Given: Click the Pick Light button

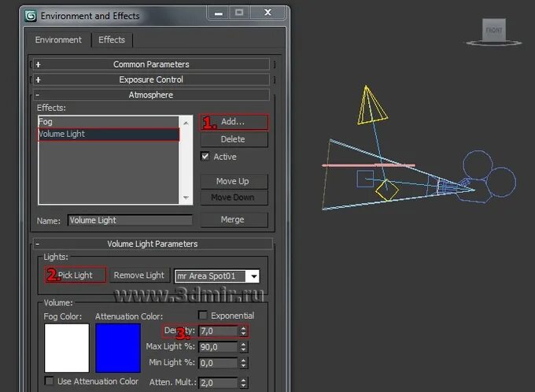Looking at the screenshot, I should 76,275.
